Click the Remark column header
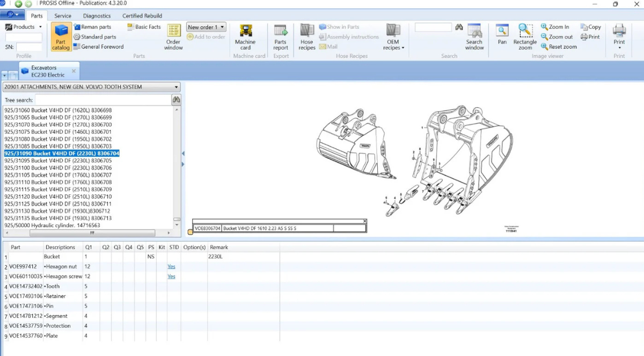This screenshot has height=356, width=644. pos(219,248)
